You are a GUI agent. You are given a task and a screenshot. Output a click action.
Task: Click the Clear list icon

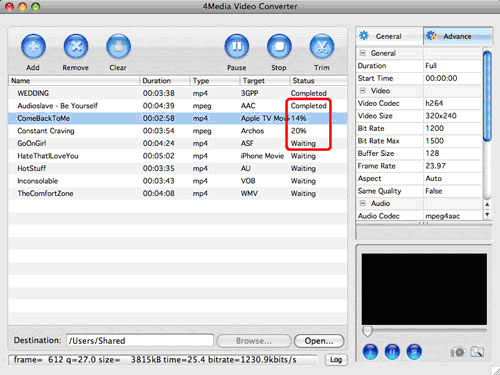click(118, 46)
